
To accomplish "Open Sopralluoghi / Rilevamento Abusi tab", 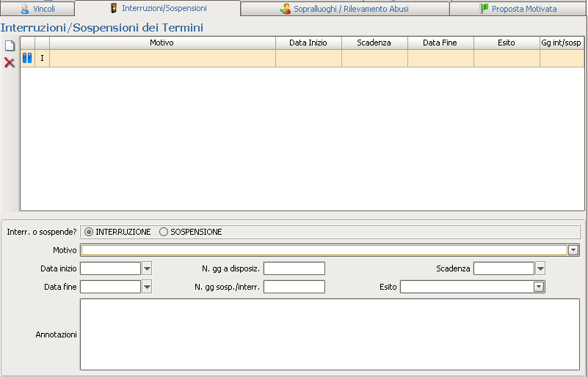I will coord(345,9).
